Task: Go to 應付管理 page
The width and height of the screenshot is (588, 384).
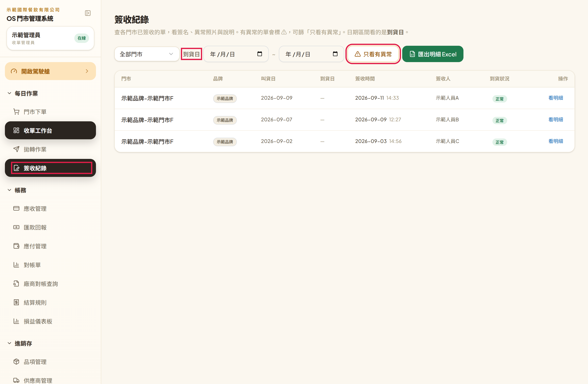Action: [x=50, y=246]
